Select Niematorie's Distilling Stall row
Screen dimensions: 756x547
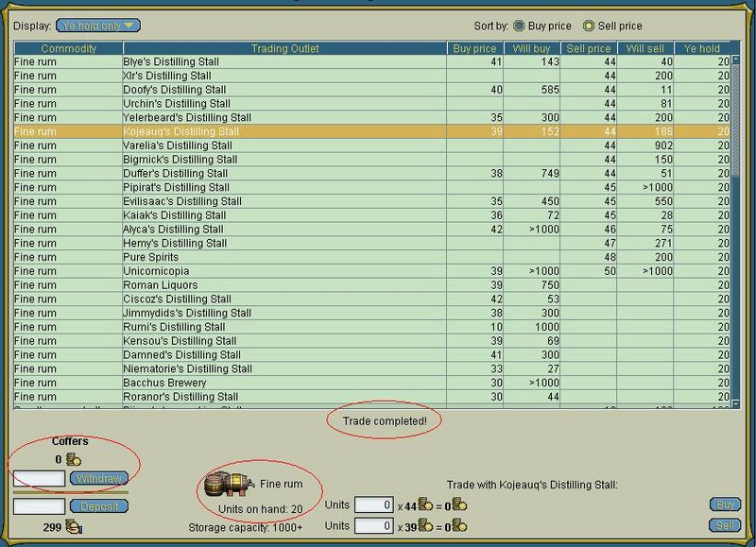pos(372,369)
